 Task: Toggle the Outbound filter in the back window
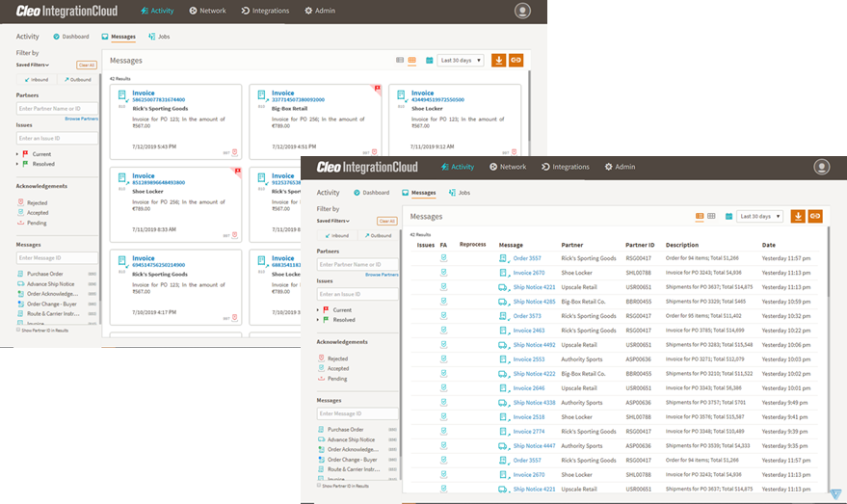[x=78, y=79]
